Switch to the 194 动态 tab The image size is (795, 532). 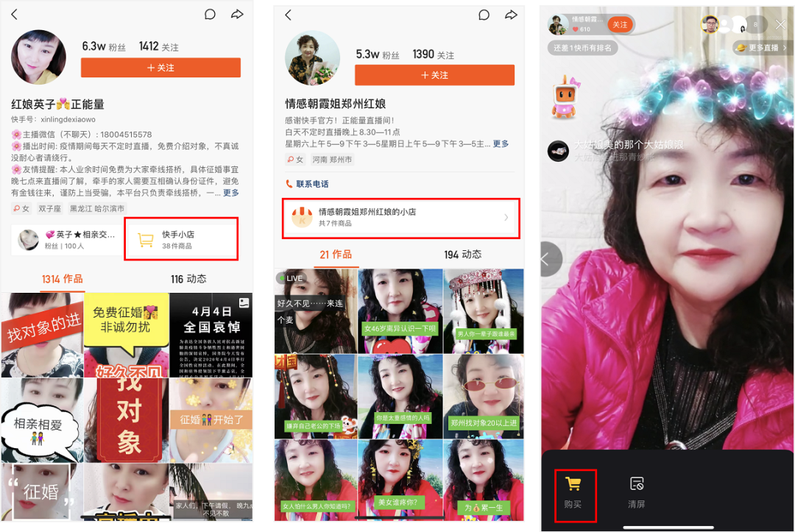(x=462, y=255)
